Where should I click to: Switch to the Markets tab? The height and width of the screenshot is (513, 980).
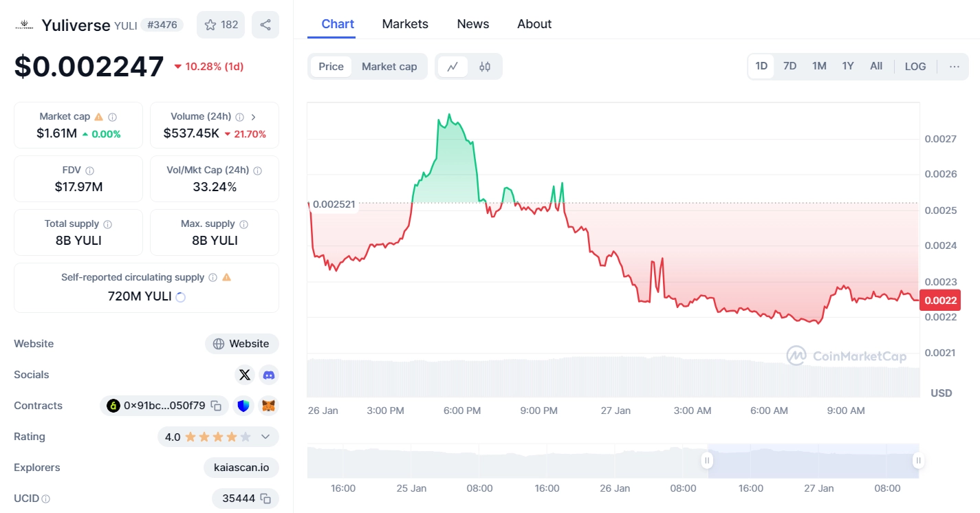click(405, 24)
